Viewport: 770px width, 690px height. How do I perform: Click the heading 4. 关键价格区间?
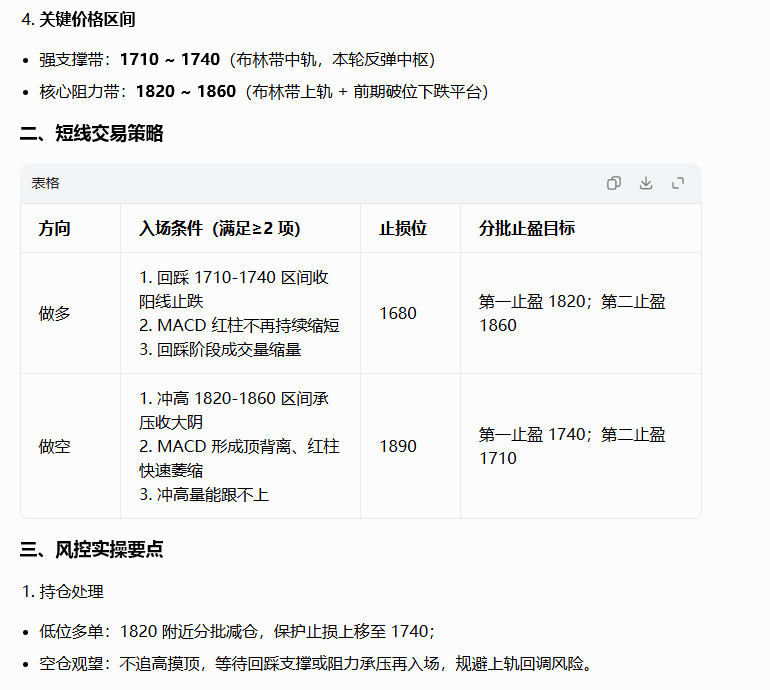(x=79, y=20)
